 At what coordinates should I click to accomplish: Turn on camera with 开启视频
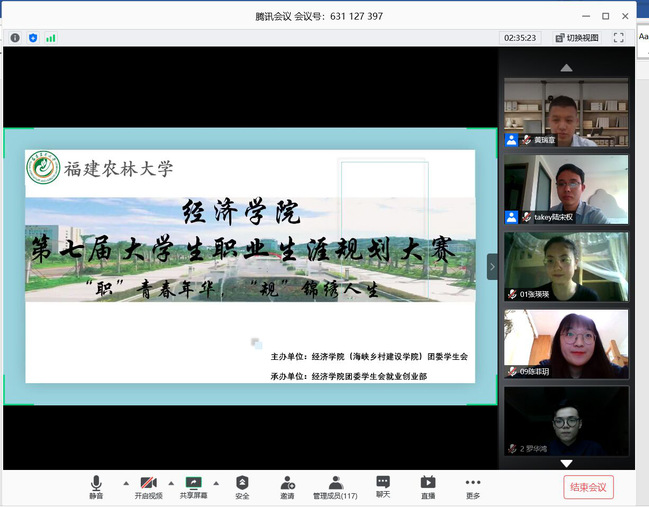[x=147, y=486]
